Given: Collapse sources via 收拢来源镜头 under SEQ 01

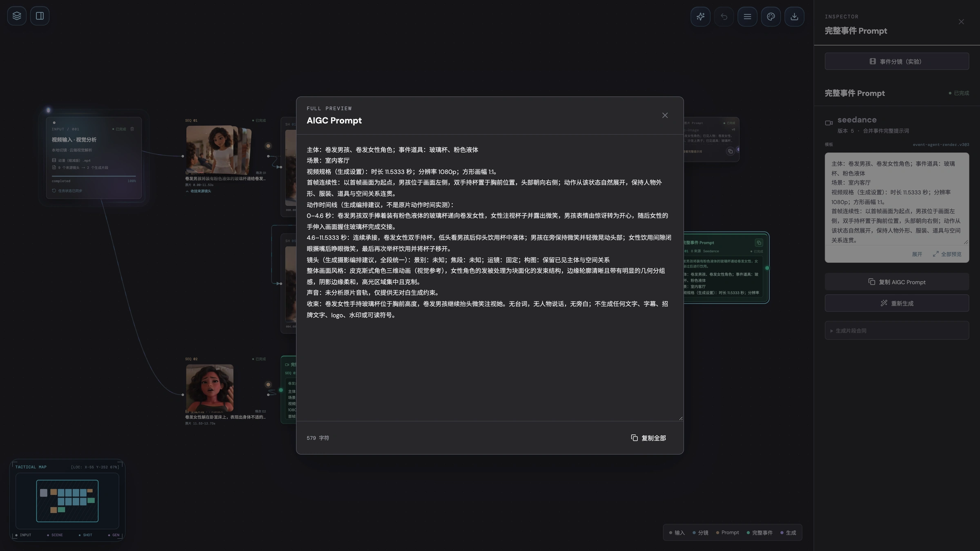Looking at the screenshot, I should pyautogui.click(x=199, y=191).
